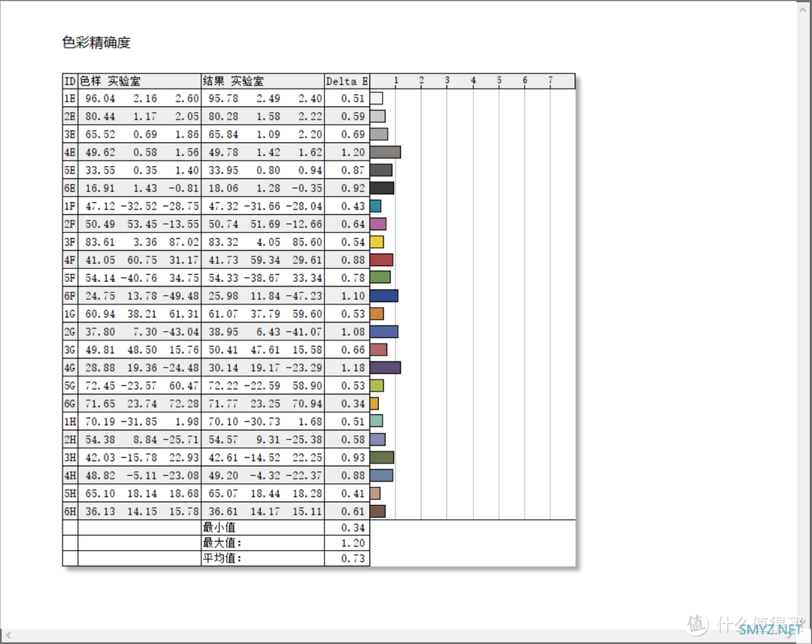Click the olive green bar for row 3H
Image resolution: width=812 pixels, height=644 pixels.
click(382, 457)
